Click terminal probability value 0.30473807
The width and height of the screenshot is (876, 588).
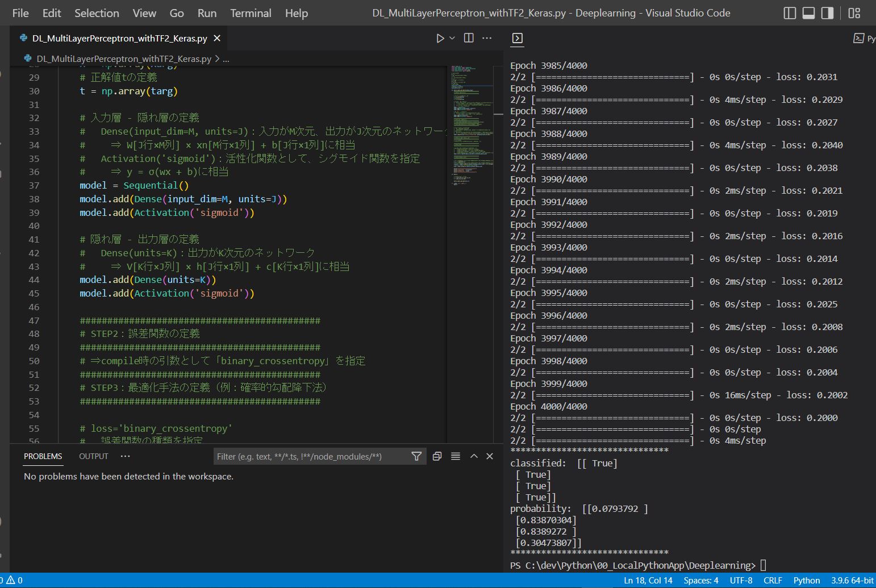click(548, 543)
